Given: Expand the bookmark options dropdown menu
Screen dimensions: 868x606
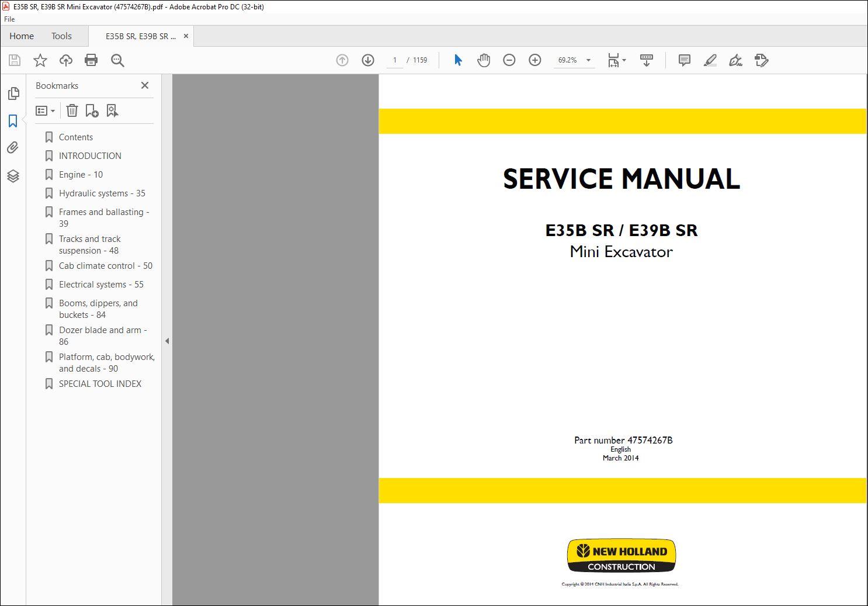Looking at the screenshot, I should click(x=46, y=110).
